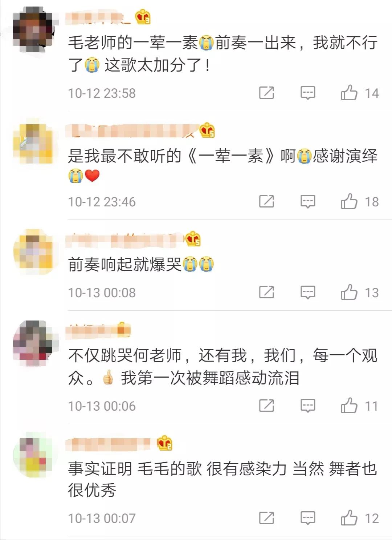Reply to the comment with 18 likes
The width and height of the screenshot is (392, 540).
tap(308, 201)
